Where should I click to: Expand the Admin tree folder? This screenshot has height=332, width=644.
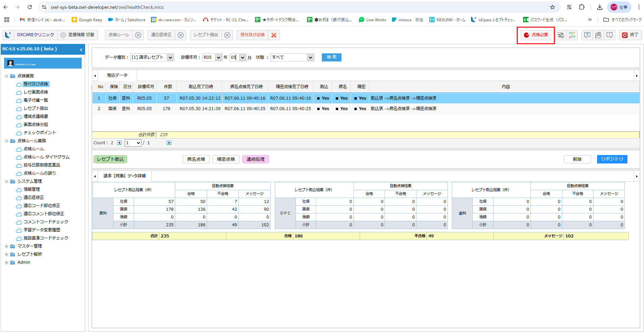coord(6,262)
